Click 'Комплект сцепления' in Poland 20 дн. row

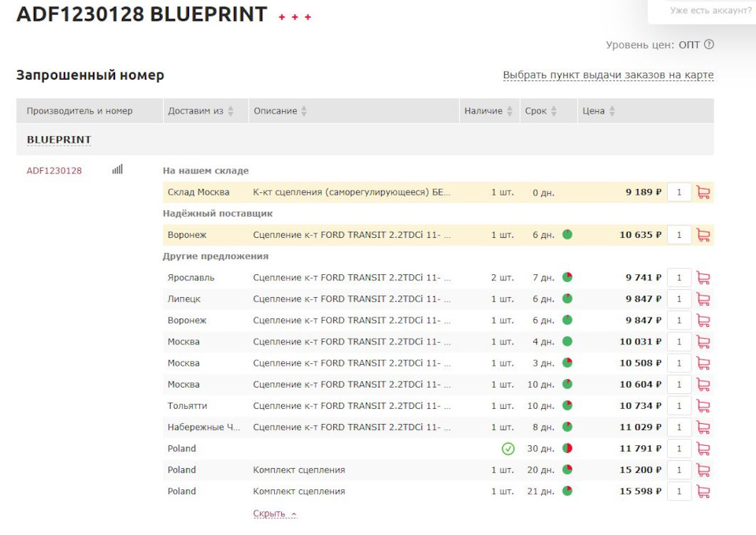(299, 470)
